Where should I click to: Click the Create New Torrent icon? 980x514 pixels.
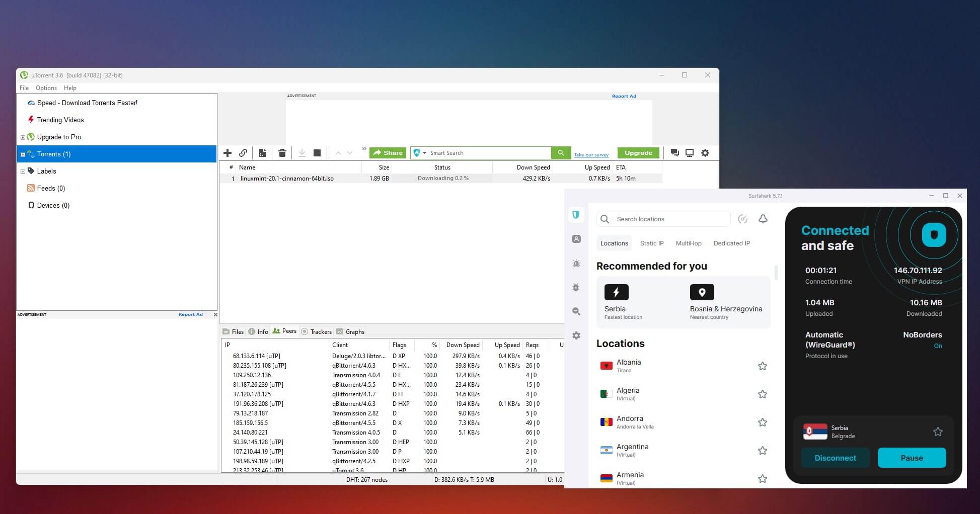(x=263, y=153)
